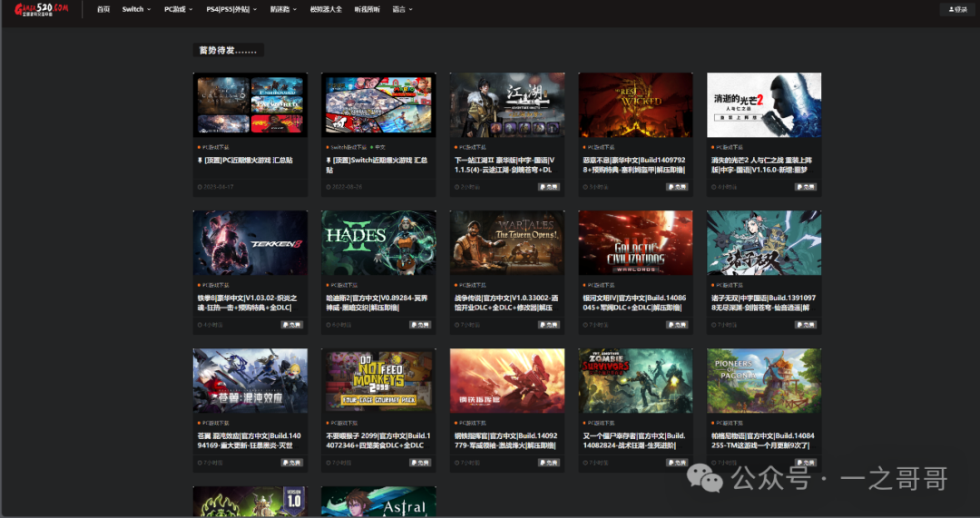Click the free badge on the 又一个僵尸幸存者 card
The image size is (980, 518).
[x=677, y=463]
